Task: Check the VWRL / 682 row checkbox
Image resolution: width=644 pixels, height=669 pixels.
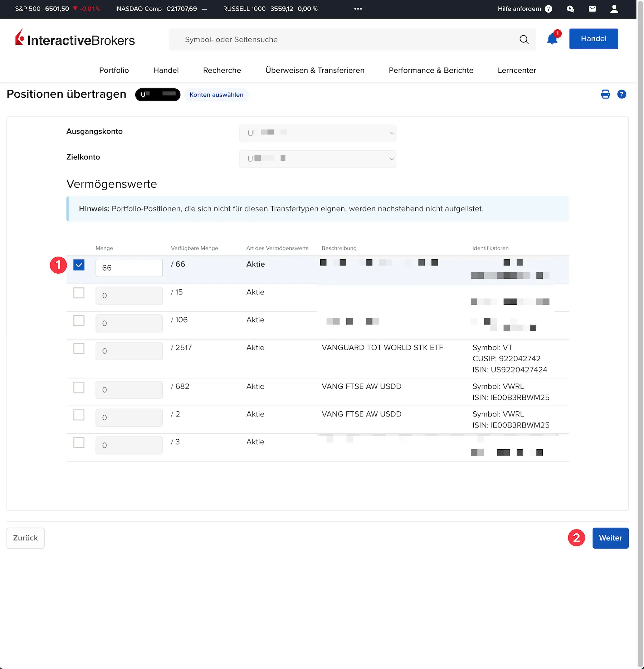Action: tap(79, 387)
